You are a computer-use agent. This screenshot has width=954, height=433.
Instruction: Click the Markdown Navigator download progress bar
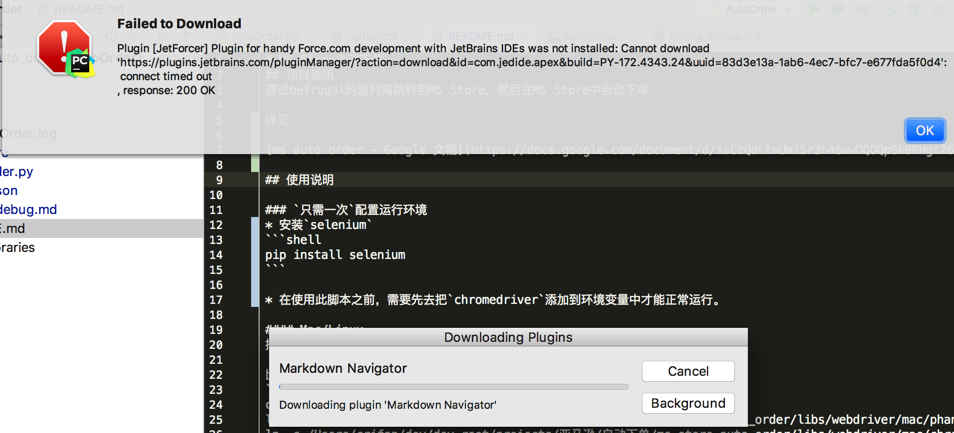point(454,387)
